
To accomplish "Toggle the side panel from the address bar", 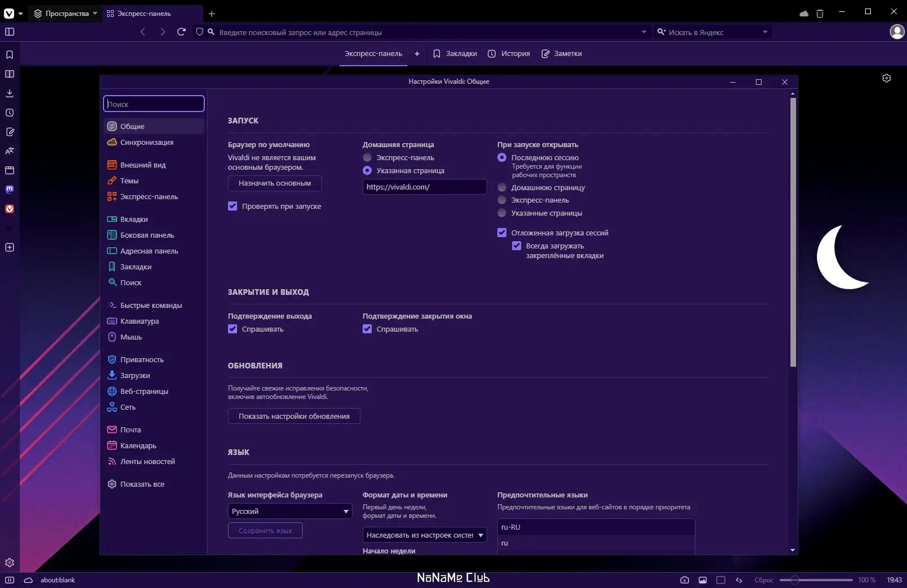I will (10, 32).
